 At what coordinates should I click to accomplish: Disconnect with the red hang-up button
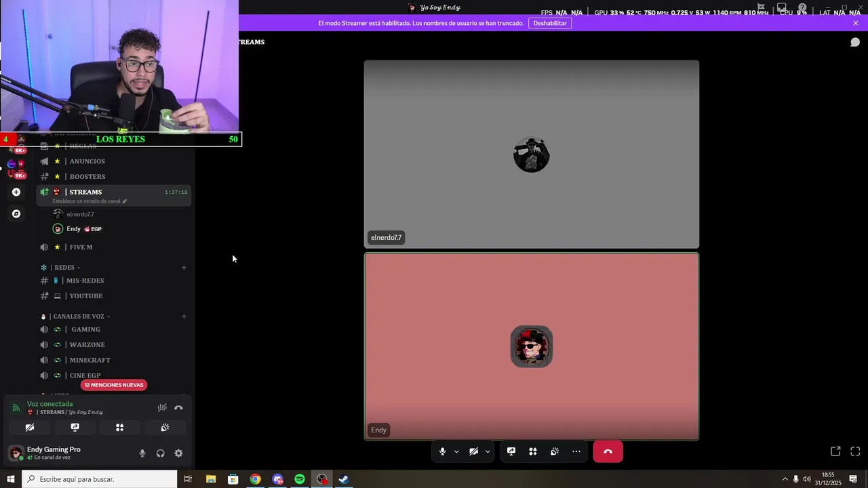608,451
